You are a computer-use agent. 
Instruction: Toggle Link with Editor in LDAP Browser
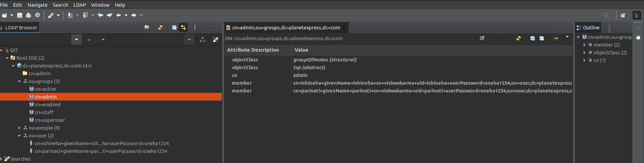183,27
